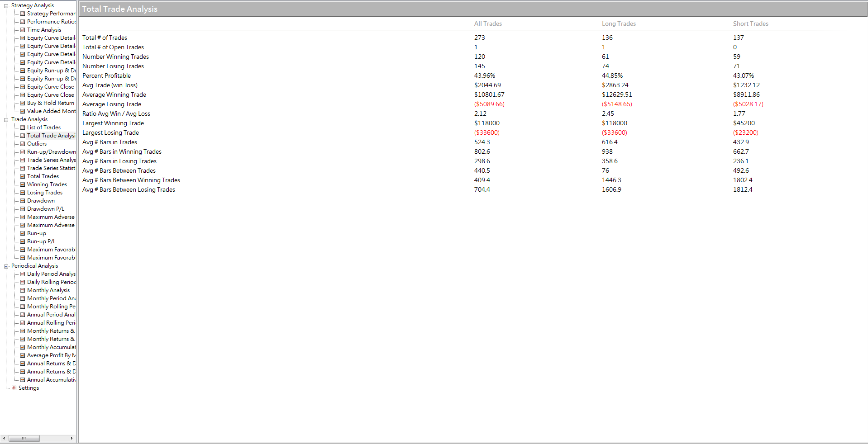Screen dimensions: 868x444
Task: Click the chart icon beside Monthly Accumulative
Action: [23, 347]
